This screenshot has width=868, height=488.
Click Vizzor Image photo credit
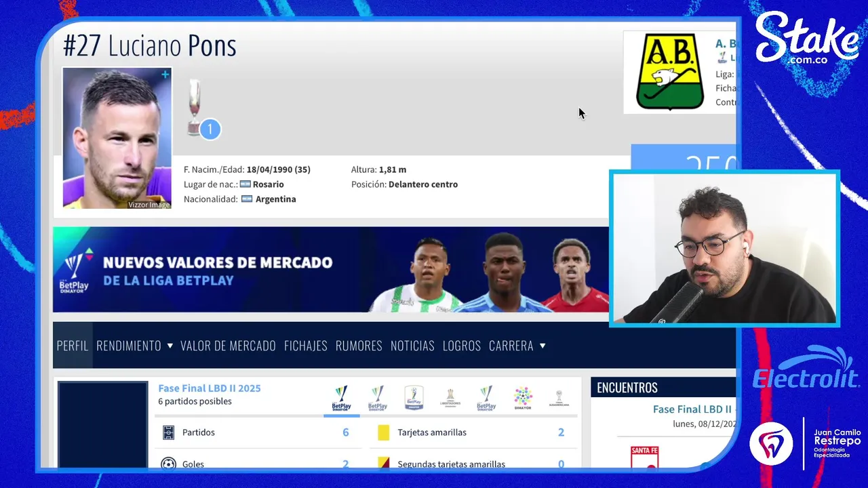[149, 205]
